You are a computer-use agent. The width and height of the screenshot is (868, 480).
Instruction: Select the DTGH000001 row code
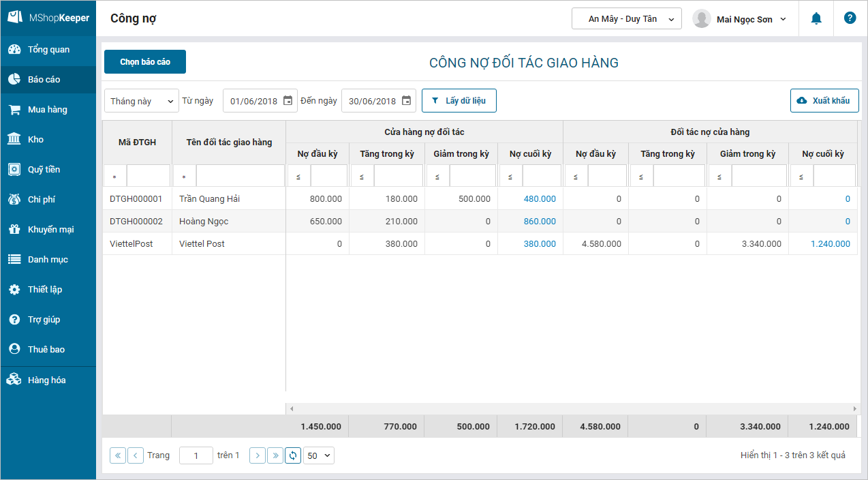tap(136, 199)
